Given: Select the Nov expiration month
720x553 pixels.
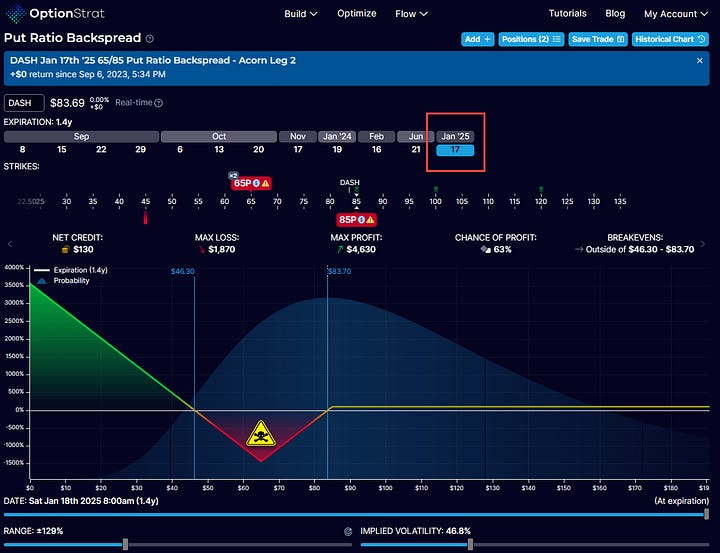Looking at the screenshot, I should pos(298,136).
